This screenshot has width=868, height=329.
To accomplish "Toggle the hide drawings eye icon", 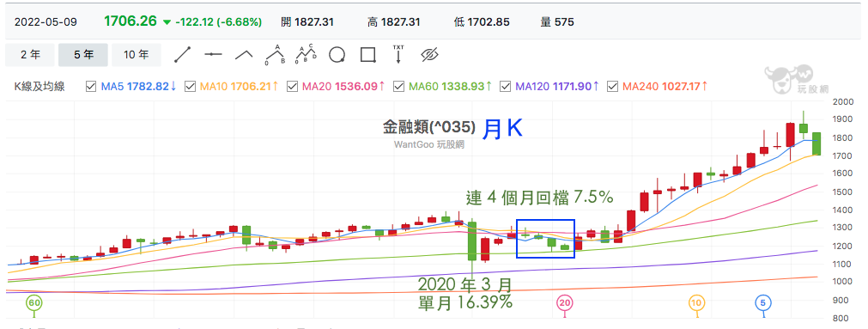I will pos(429,55).
